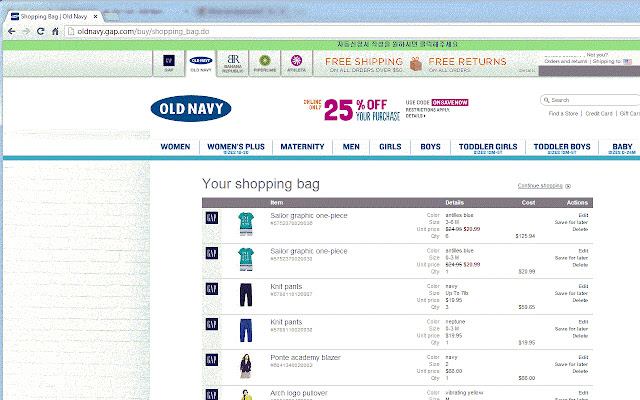
Task: Click Gap icon on neptune Knit pants row
Action: pyautogui.click(x=212, y=324)
